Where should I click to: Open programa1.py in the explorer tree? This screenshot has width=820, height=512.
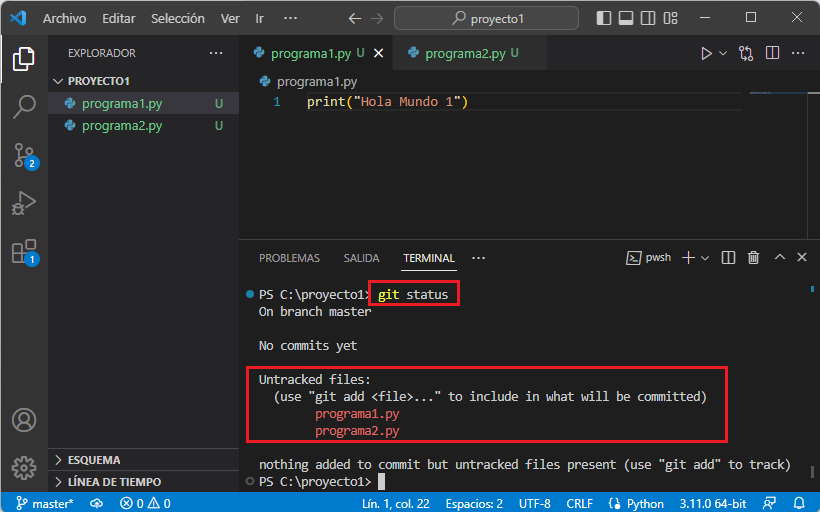144,104
